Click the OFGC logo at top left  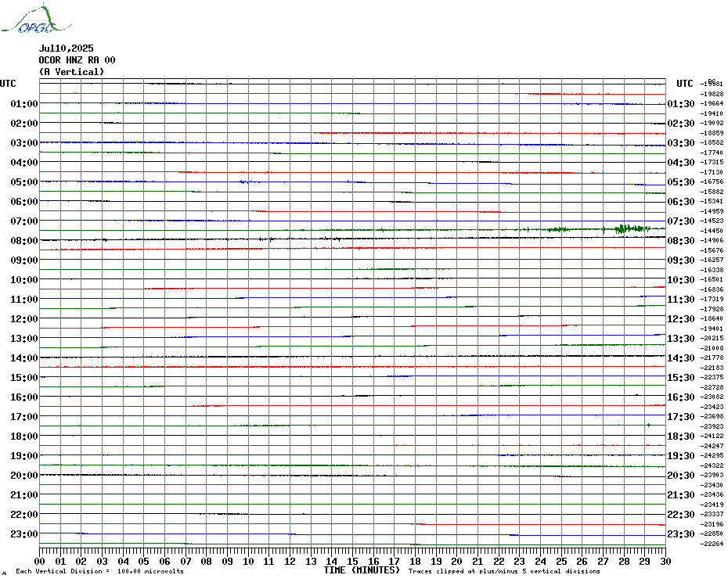coord(36,19)
